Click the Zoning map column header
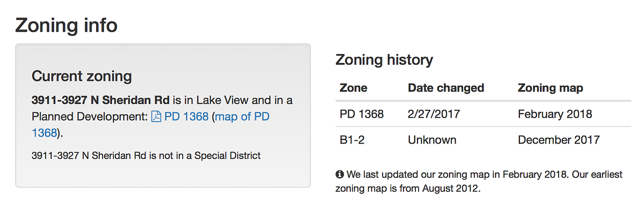 pos(551,88)
